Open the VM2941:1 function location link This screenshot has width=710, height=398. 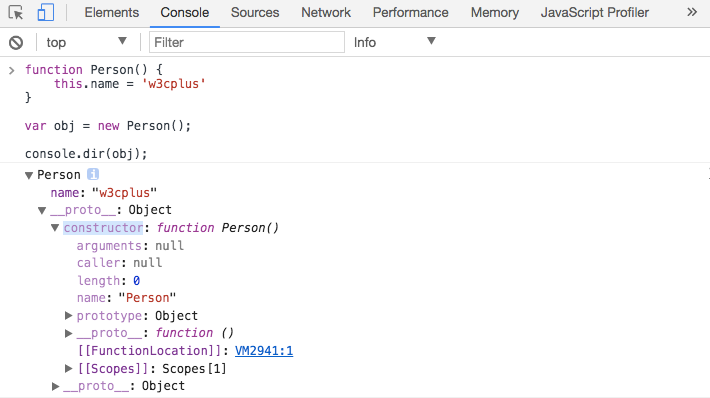(x=264, y=351)
